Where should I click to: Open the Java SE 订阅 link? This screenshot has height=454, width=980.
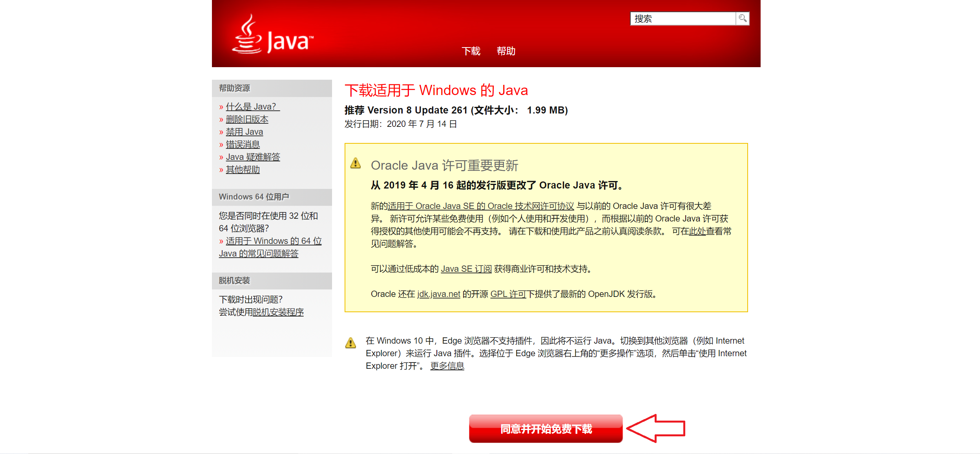click(x=466, y=269)
